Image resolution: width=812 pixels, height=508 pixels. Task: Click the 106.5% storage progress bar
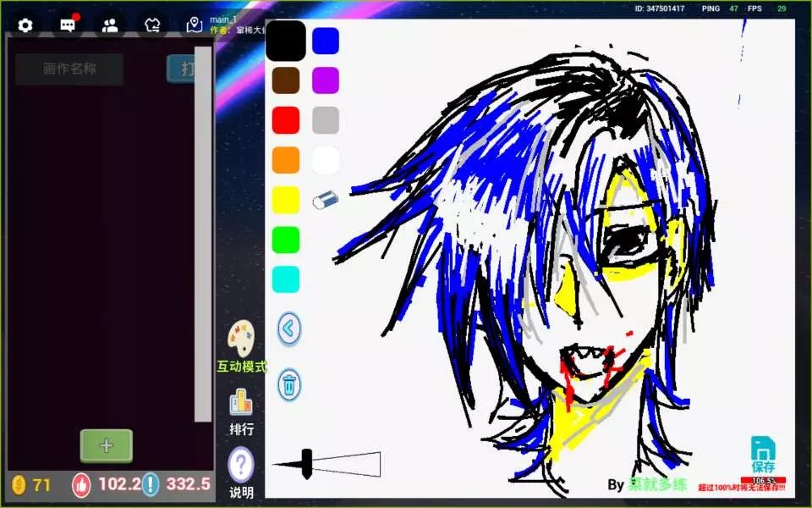pyautogui.click(x=763, y=481)
